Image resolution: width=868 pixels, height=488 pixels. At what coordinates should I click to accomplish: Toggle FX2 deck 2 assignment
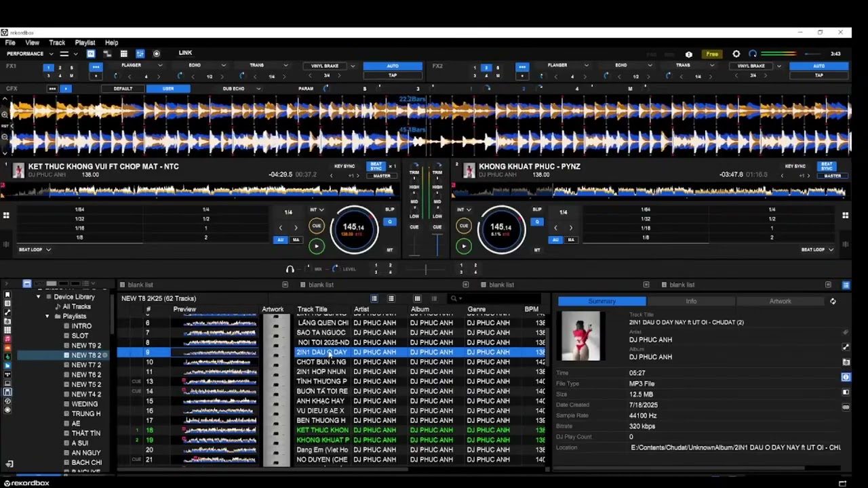click(486, 68)
